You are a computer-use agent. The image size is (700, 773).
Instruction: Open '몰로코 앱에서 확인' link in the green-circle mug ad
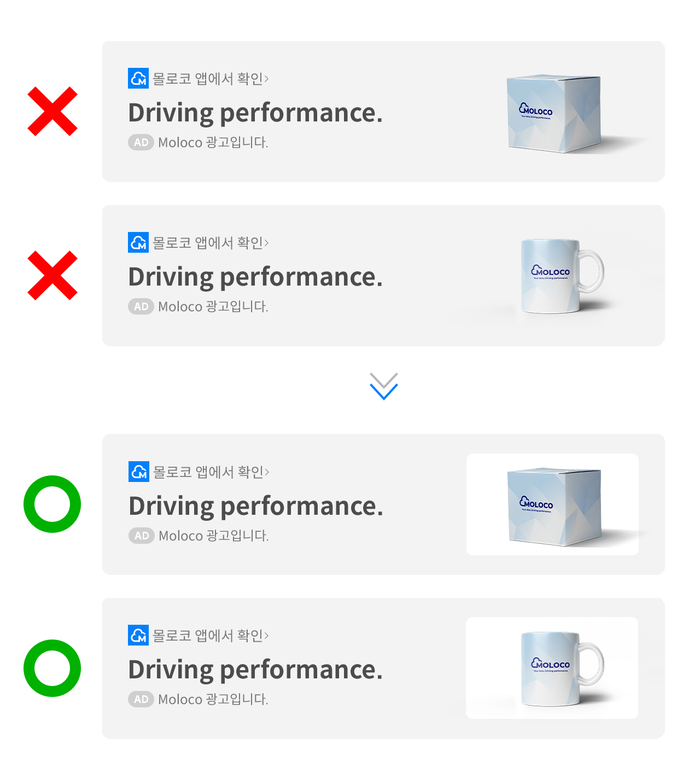coord(211,636)
